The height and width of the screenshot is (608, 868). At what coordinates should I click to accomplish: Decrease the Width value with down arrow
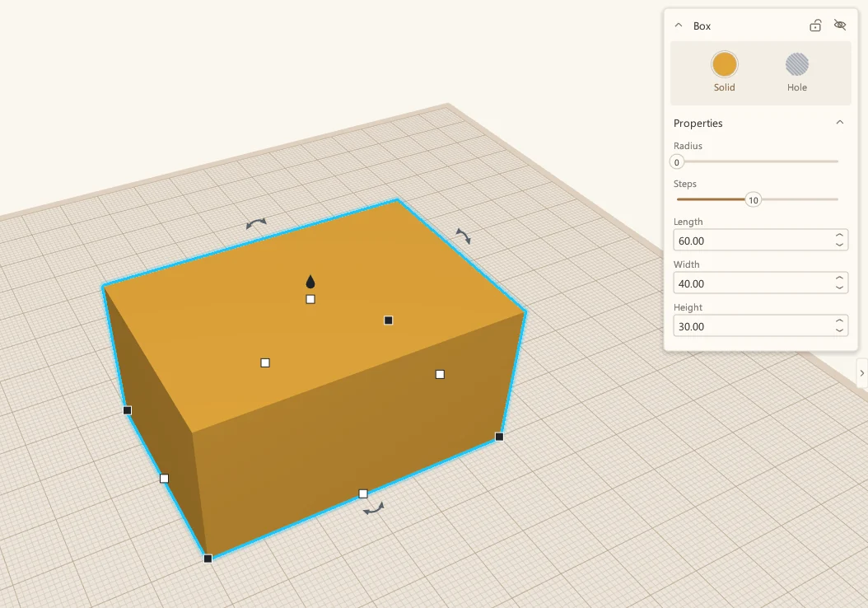click(839, 288)
